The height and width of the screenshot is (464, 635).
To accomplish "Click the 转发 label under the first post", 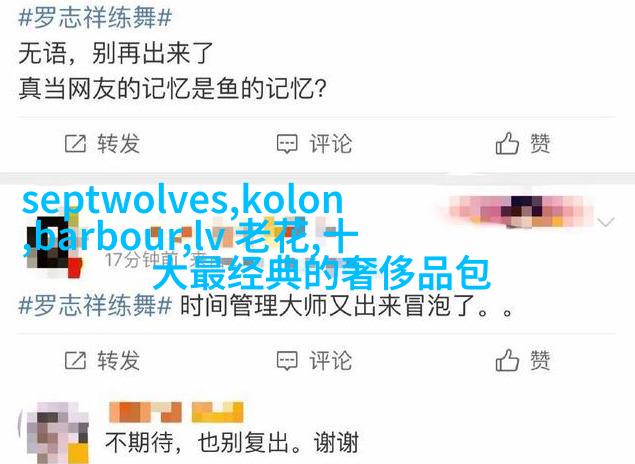I will click(119, 143).
